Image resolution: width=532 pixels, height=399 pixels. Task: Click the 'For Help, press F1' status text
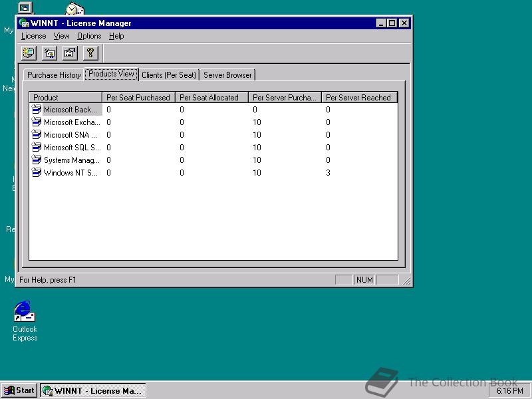pyautogui.click(x=48, y=280)
